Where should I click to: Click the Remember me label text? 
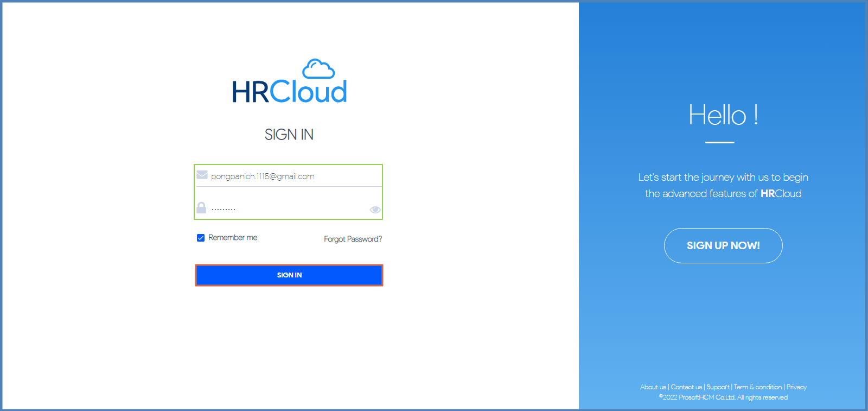coord(233,238)
